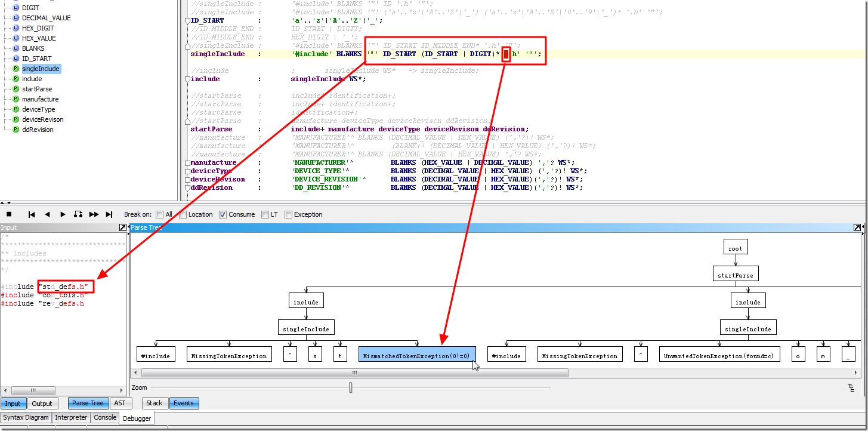Click the parser icon beside ddRevision in rule list
This screenshot has height=431, width=868.
click(x=16, y=130)
